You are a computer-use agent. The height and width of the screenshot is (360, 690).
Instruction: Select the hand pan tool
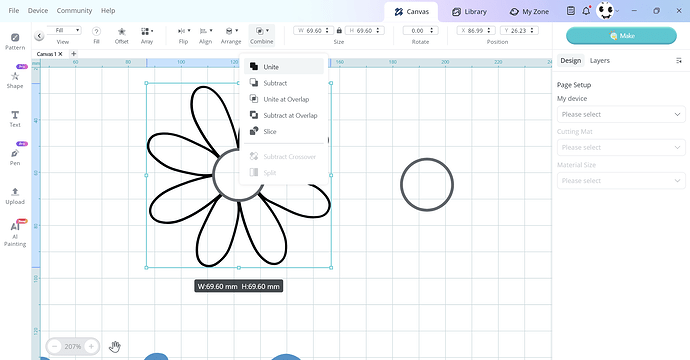[114, 346]
